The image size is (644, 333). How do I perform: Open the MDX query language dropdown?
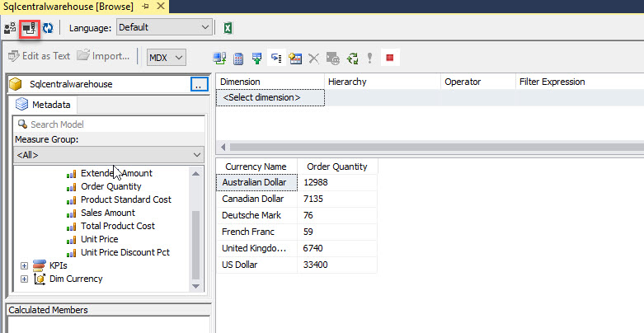point(167,58)
